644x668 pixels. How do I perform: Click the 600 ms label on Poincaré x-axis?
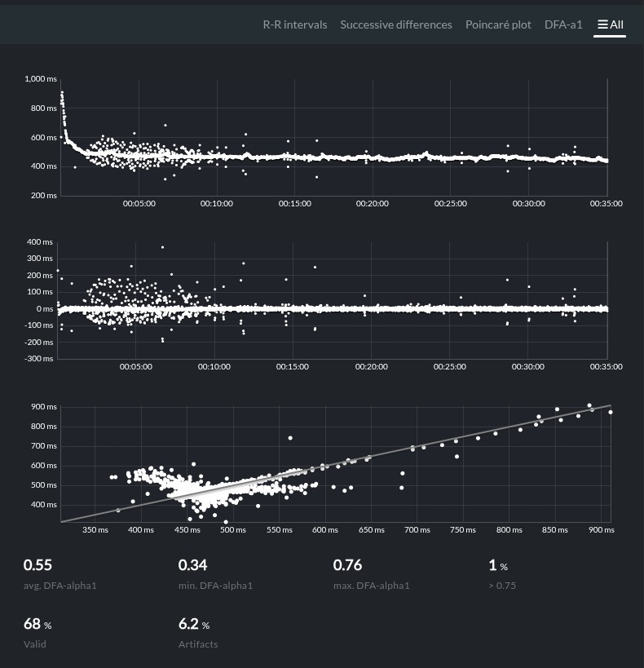click(x=325, y=530)
